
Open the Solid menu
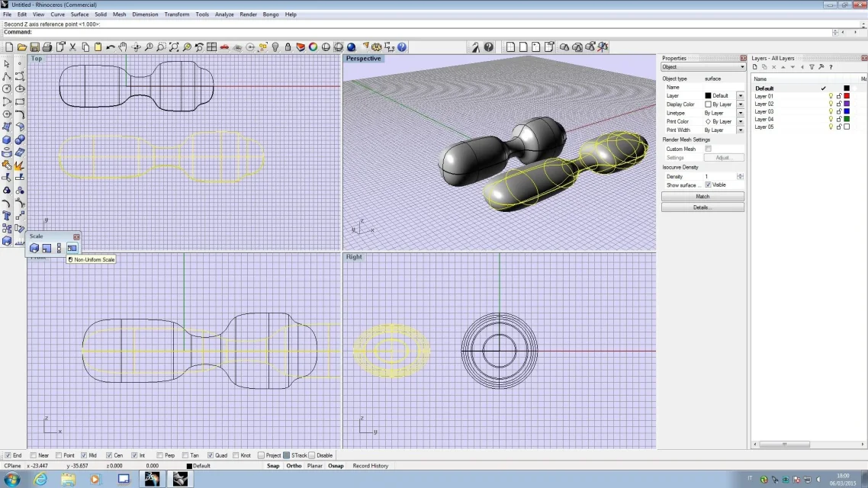coord(101,14)
